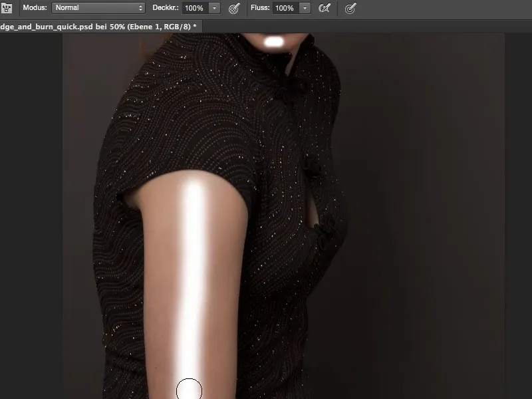Toggle pen pressure for opacity icon

coord(234,8)
